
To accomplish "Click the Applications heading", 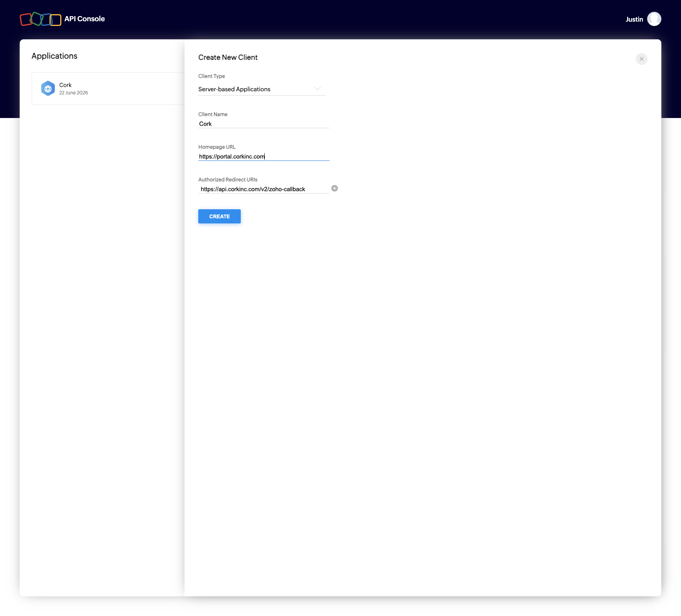I will (x=54, y=56).
